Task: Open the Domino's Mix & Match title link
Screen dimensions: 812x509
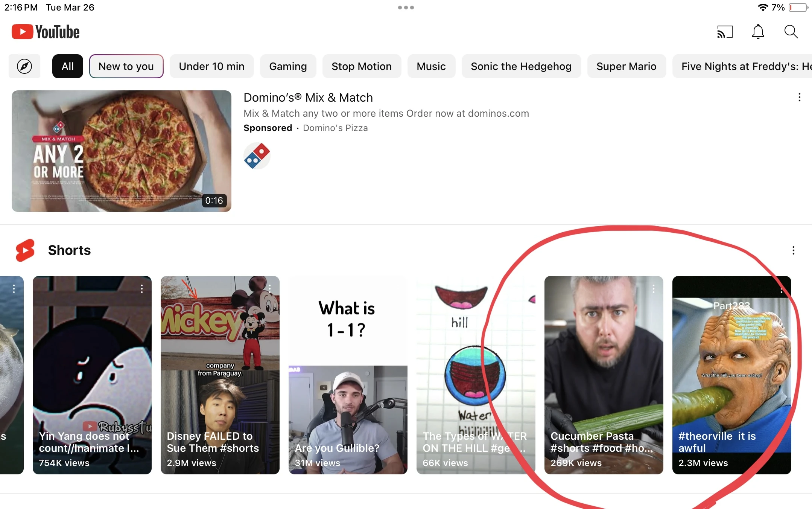Action: coord(308,98)
